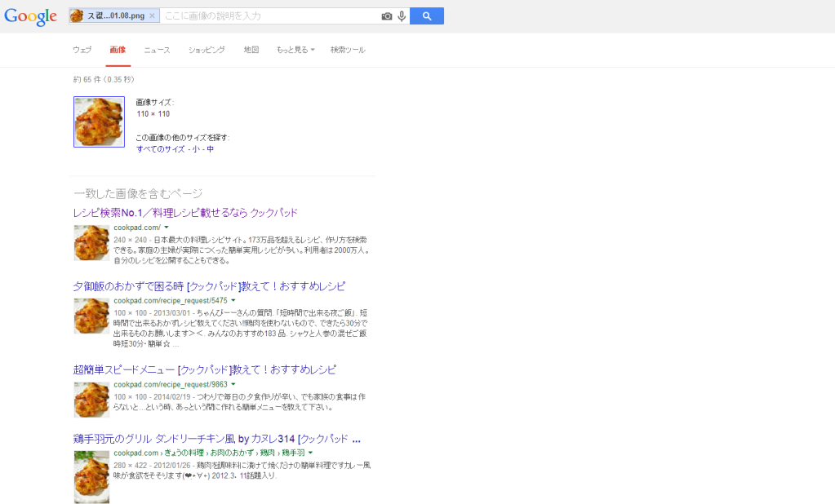This screenshot has width=835, height=504.
Task: Click the large chicken preview thumbnail
Action: point(99,122)
